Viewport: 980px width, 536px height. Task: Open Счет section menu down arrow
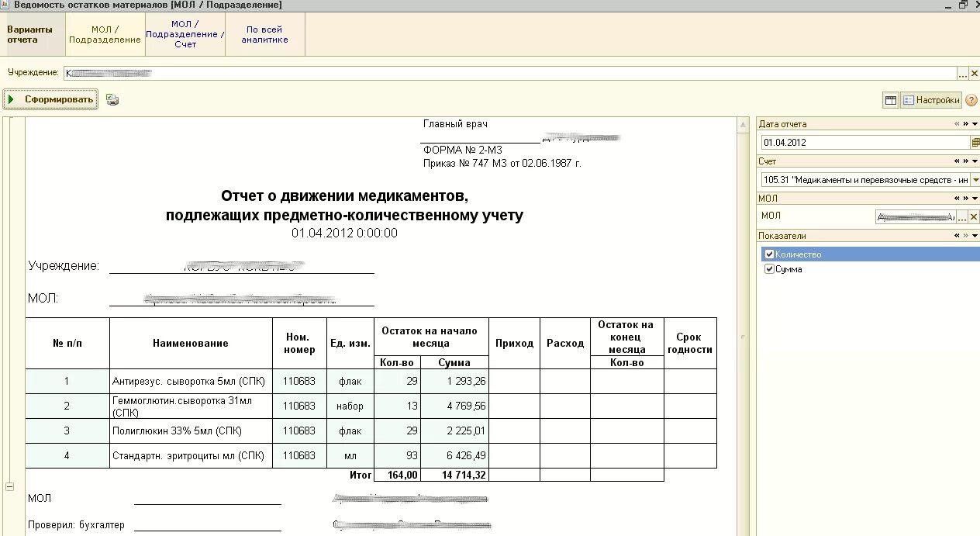click(975, 161)
